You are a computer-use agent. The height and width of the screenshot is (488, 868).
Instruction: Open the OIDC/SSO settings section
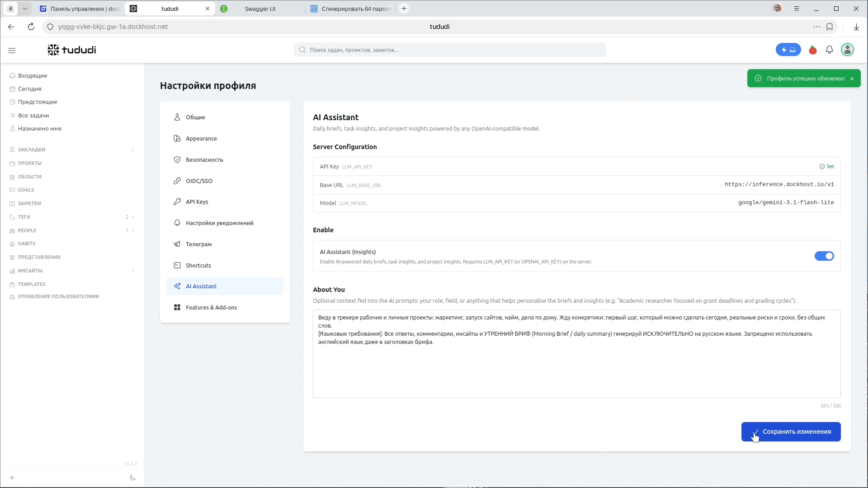(225, 181)
